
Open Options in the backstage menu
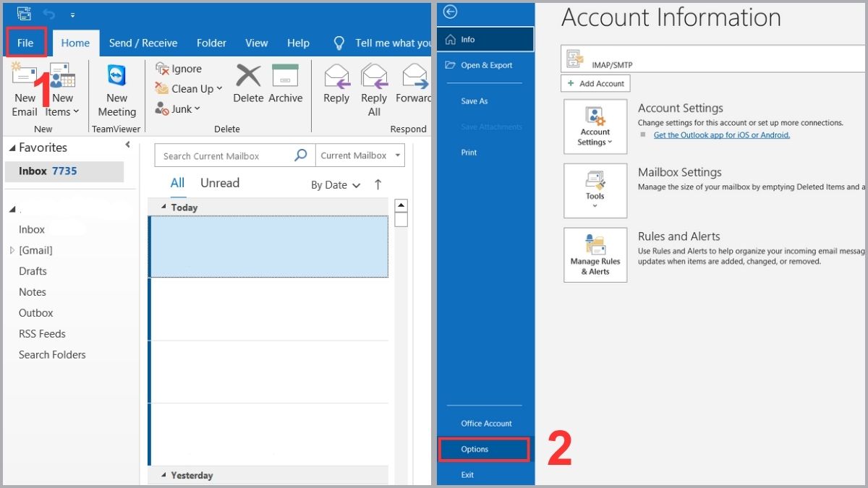485,449
